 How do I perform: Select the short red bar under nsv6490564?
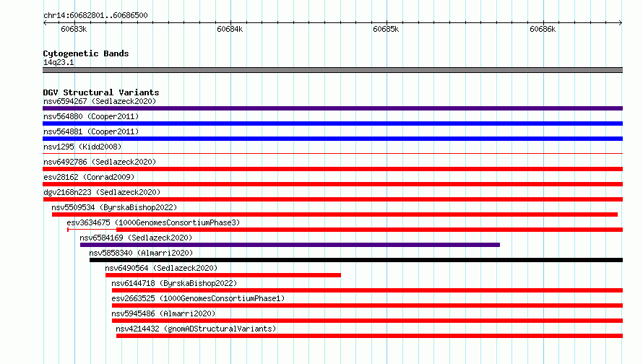point(223,275)
